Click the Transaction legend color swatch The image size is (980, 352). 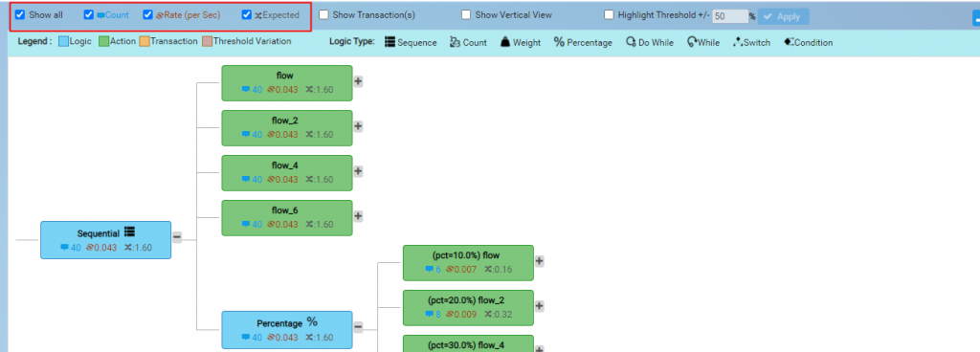[x=144, y=42]
